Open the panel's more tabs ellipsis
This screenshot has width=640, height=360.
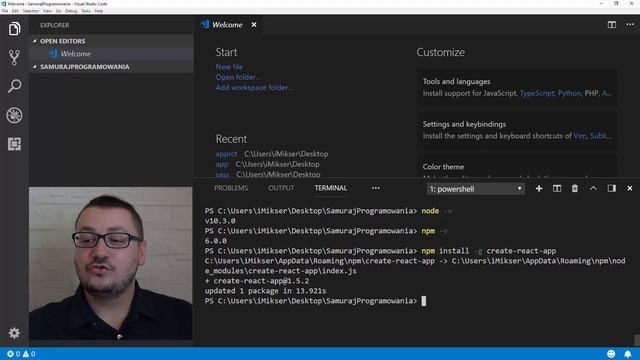[x=376, y=188]
